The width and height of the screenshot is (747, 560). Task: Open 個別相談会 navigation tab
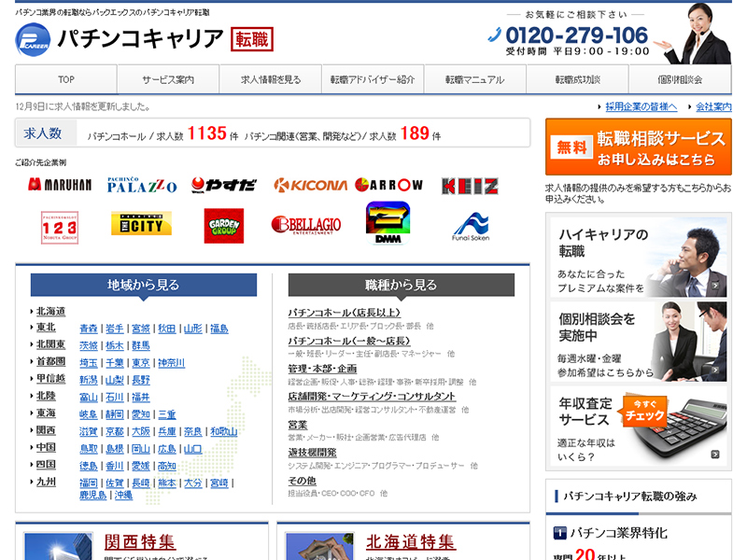coord(680,79)
